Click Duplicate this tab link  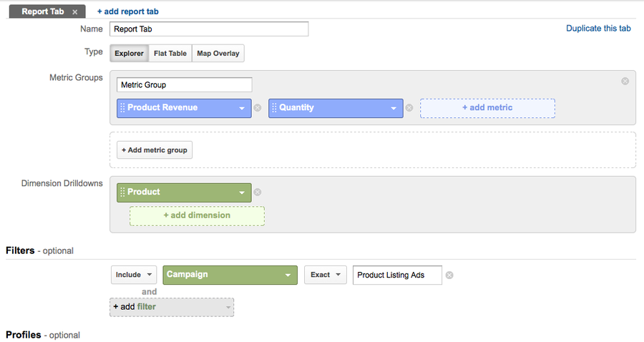[x=598, y=29]
